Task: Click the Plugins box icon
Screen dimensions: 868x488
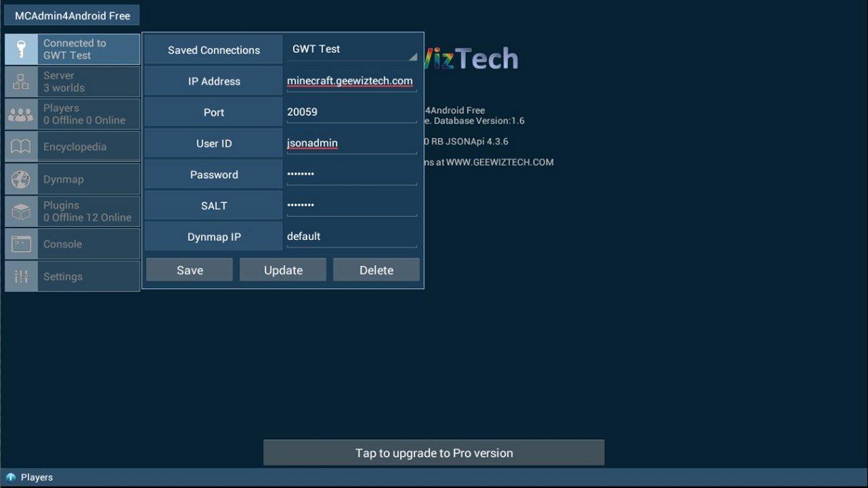Action: pyautogui.click(x=21, y=211)
